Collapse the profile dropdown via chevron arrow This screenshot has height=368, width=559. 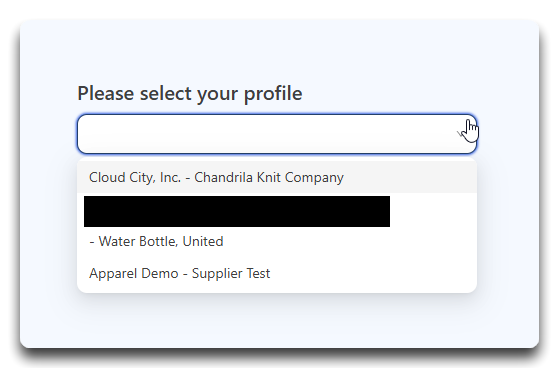point(462,134)
